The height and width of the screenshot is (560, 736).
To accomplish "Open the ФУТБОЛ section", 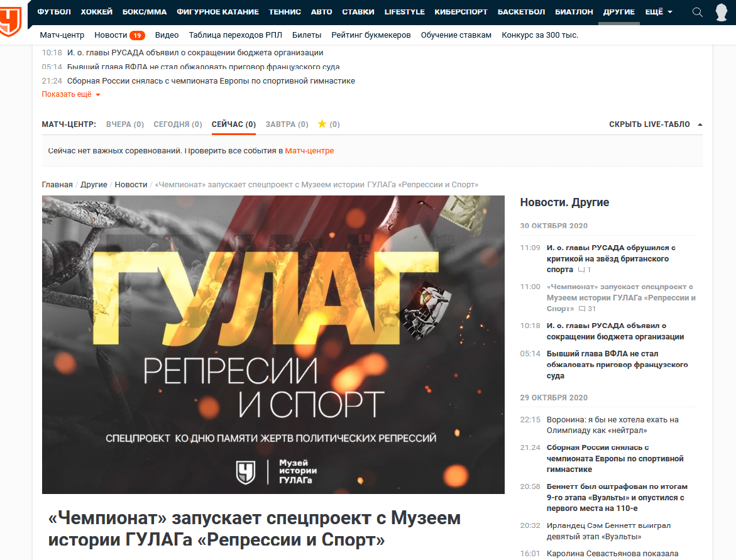I will point(54,12).
